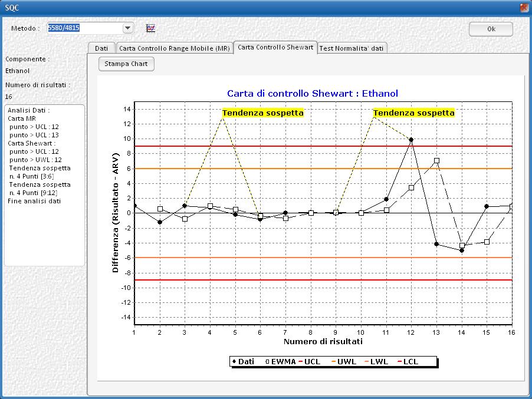The image size is (532, 399).
Task: Click the x-axis label Numero di risultati
Action: tap(323, 341)
